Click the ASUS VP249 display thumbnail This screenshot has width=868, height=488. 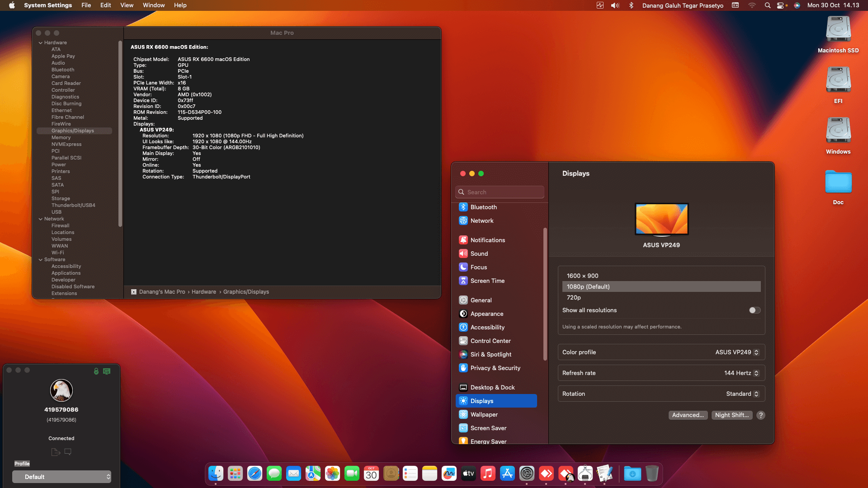pyautogui.click(x=661, y=220)
